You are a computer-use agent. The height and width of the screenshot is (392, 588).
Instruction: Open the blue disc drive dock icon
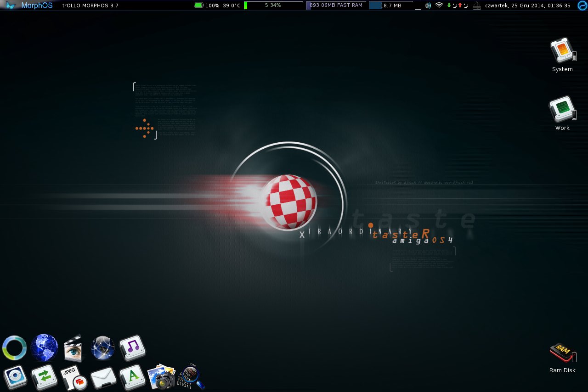pos(15,377)
